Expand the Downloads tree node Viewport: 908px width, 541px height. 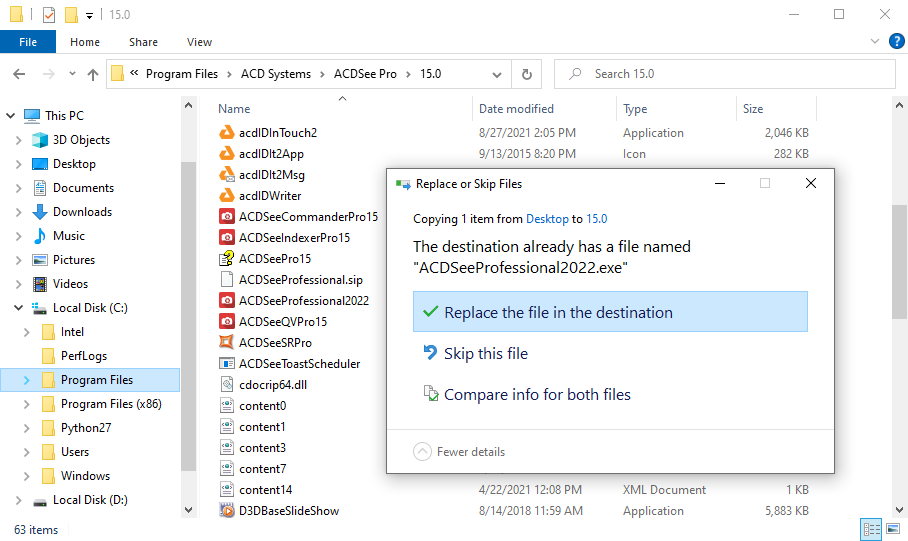tap(19, 212)
